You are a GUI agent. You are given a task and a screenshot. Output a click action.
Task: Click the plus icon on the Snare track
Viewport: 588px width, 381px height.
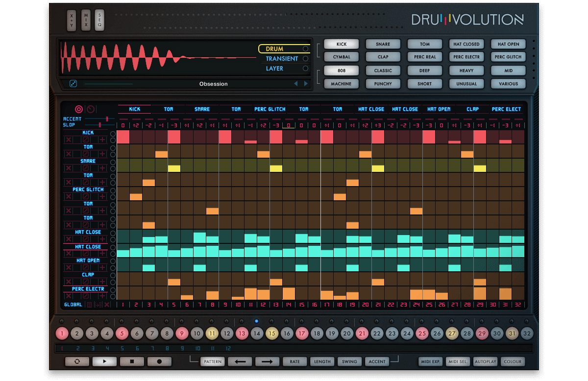point(102,168)
